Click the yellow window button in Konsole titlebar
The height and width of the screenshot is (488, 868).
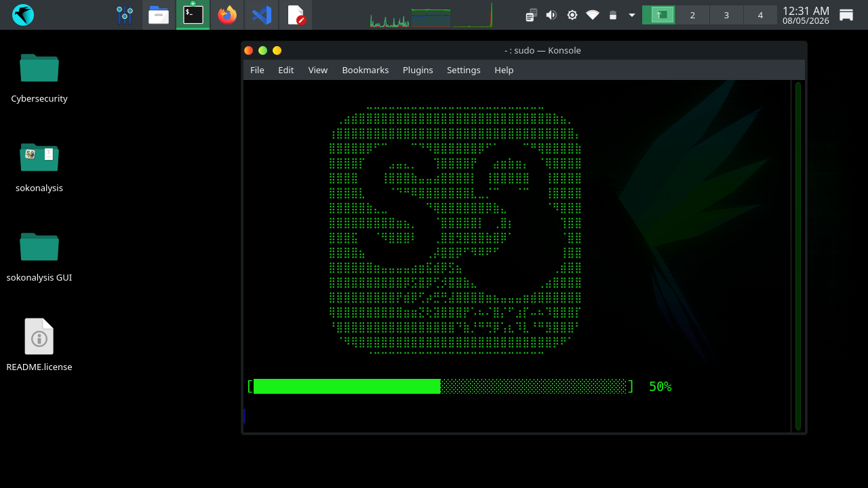(277, 50)
